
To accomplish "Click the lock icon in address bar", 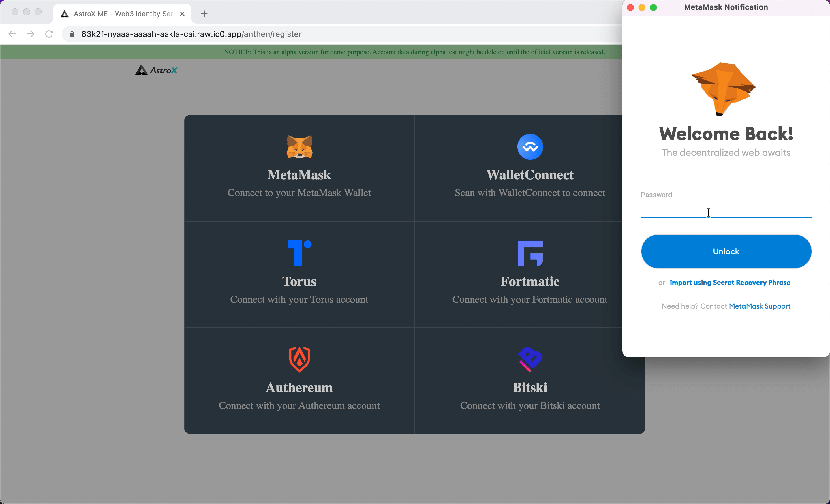I will click(72, 34).
